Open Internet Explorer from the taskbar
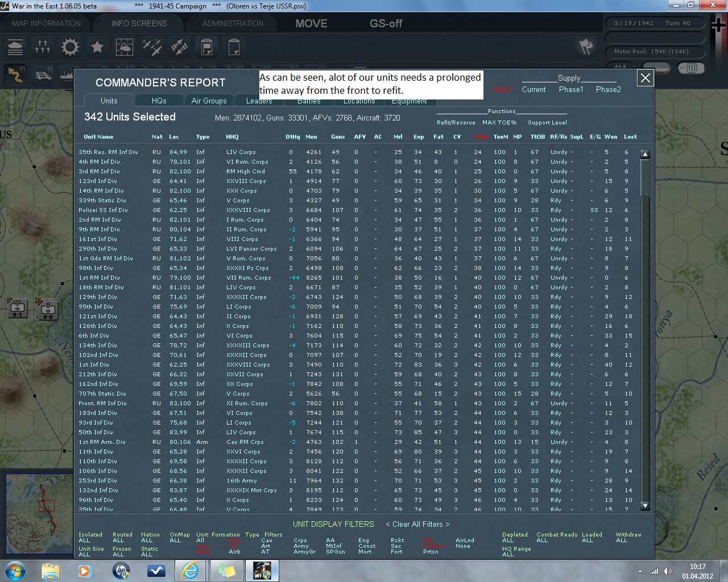The height and width of the screenshot is (582, 728). (190, 570)
